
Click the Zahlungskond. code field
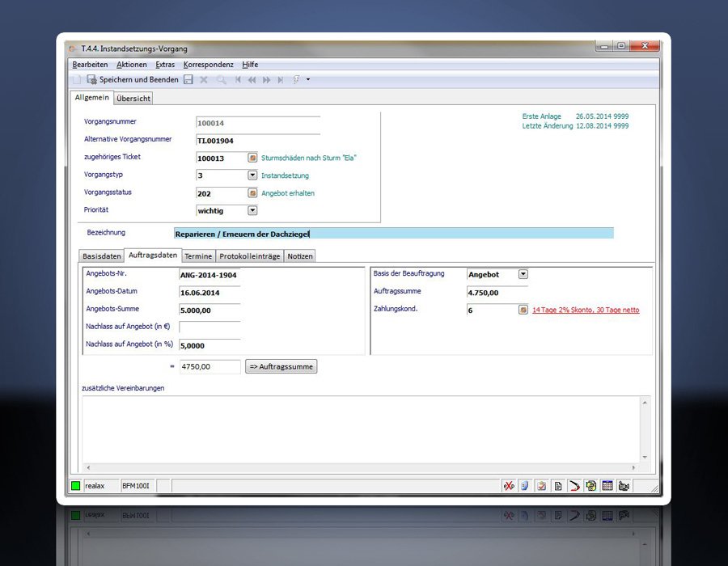[x=492, y=310]
